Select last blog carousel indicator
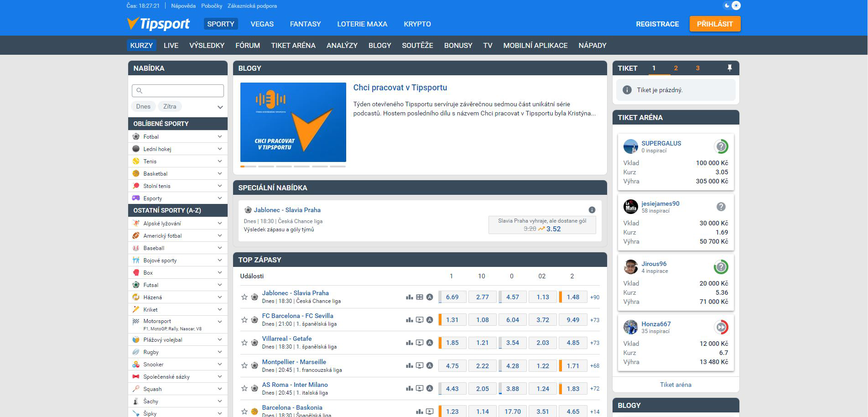The height and width of the screenshot is (417, 868). (x=338, y=167)
